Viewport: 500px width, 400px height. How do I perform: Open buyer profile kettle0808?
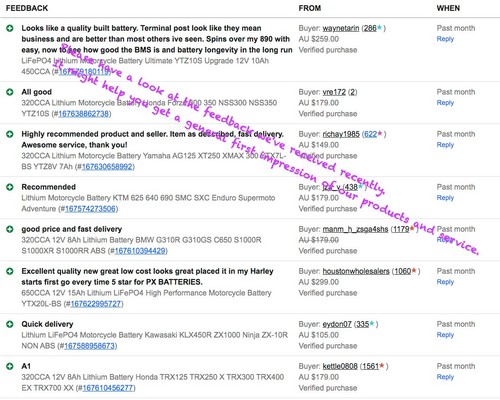coord(340,366)
